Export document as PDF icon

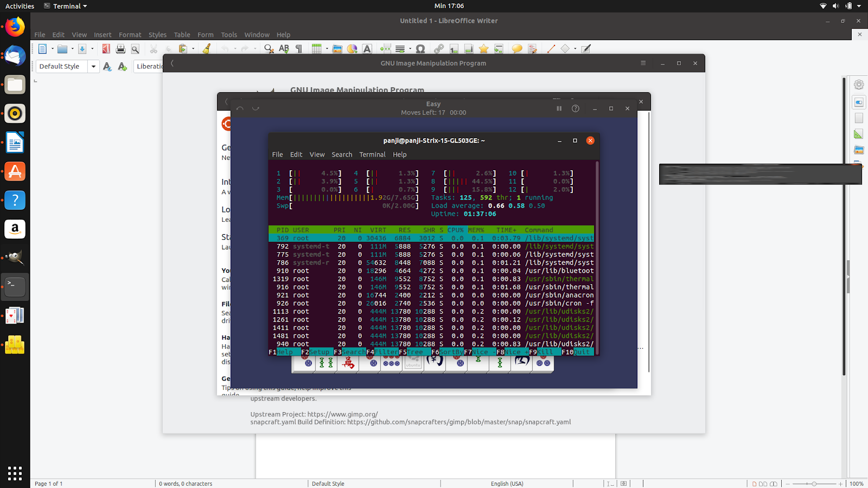pyautogui.click(x=106, y=49)
